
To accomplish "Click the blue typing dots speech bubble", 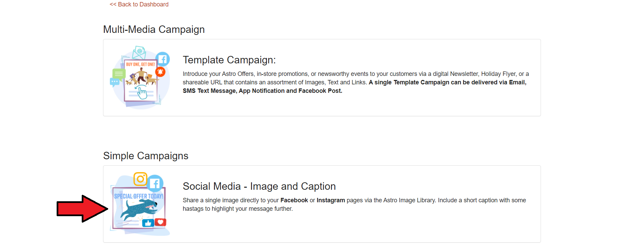I will 114,82.
